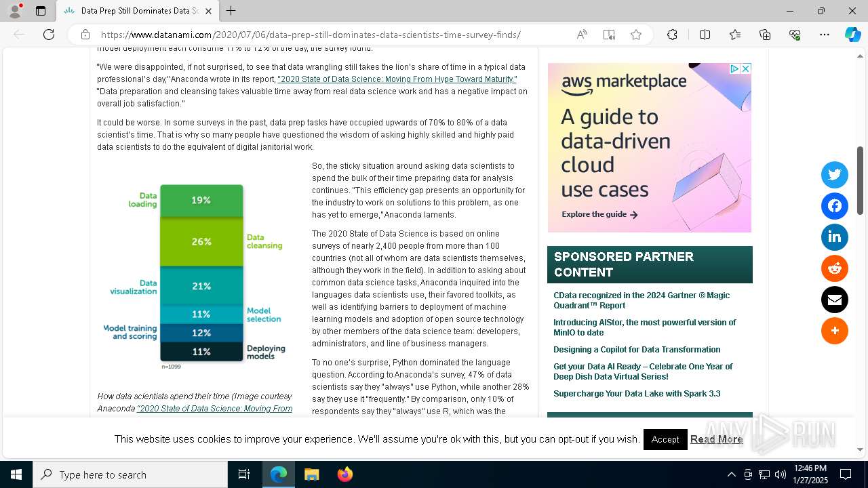Open Task View on taskbar
Screen dimensions: 868x488
244,474
